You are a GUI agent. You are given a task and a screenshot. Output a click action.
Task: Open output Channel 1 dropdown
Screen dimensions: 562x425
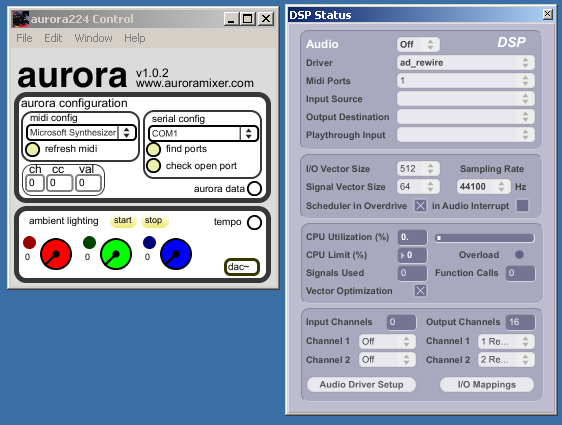506,341
